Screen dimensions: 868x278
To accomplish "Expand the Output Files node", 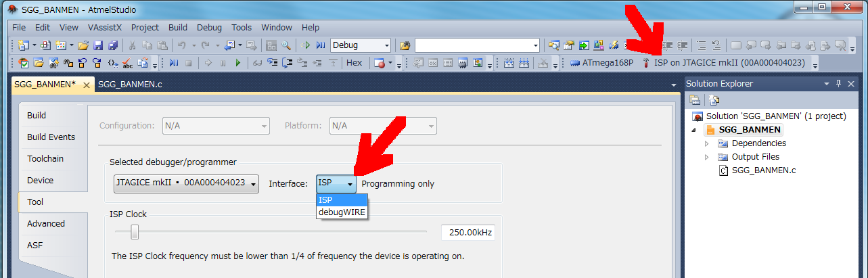I will (707, 157).
